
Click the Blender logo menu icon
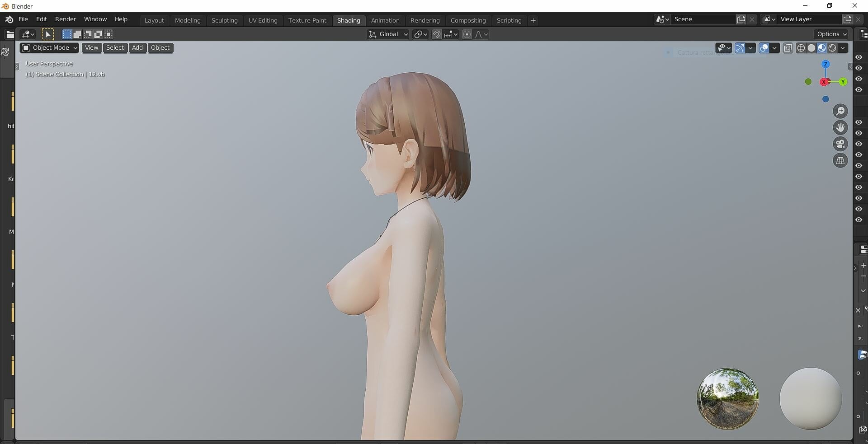9,19
